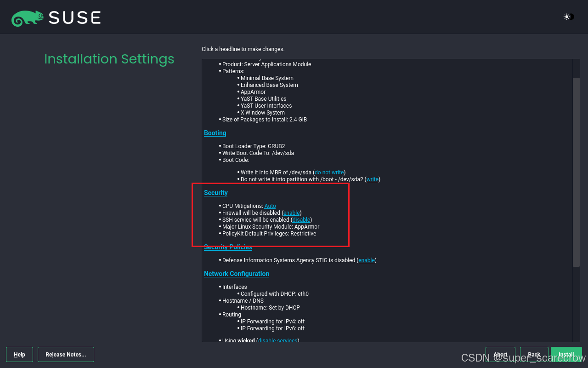Open the Booting headline settings
588x368 pixels.
coord(215,133)
